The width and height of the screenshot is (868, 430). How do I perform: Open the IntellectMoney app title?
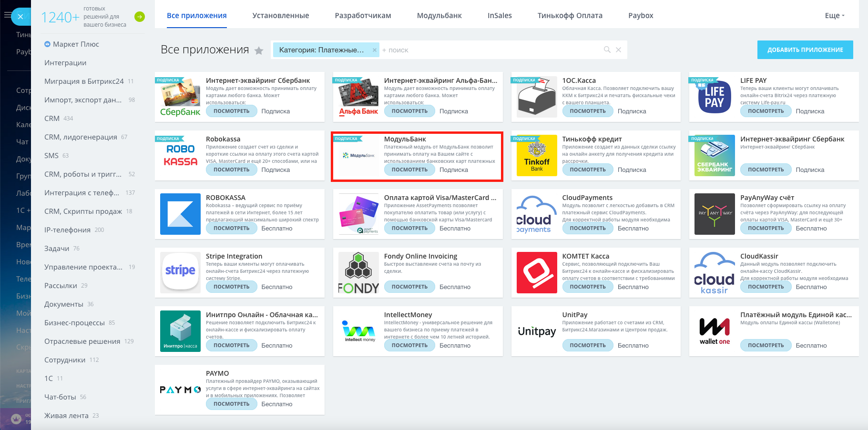click(x=408, y=315)
